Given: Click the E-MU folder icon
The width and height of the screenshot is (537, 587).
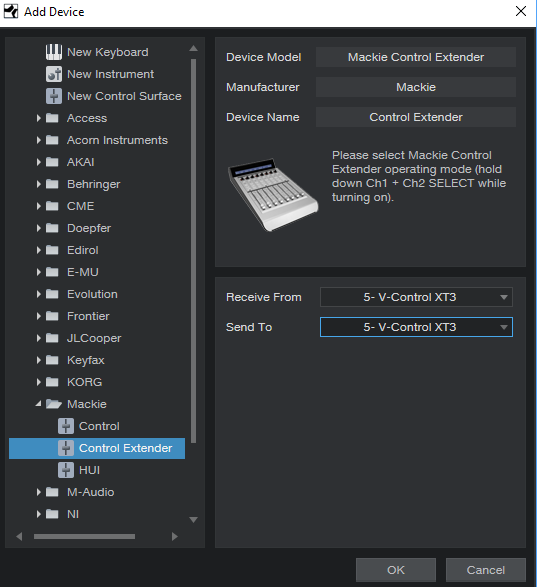Looking at the screenshot, I should pyautogui.click(x=52, y=272).
